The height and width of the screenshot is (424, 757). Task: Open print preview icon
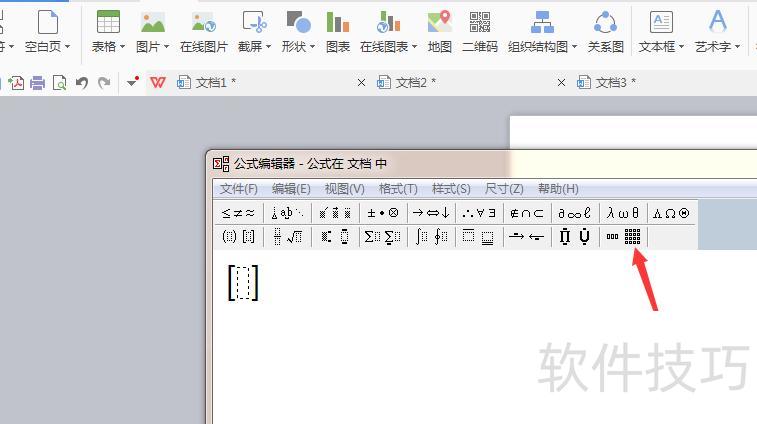(59, 83)
